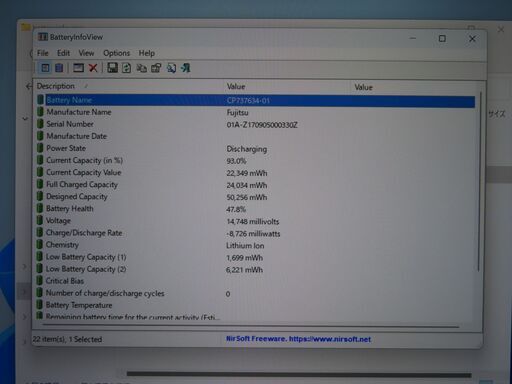
Task: Click the vertical scrollbar of the battery list
Action: (479, 182)
